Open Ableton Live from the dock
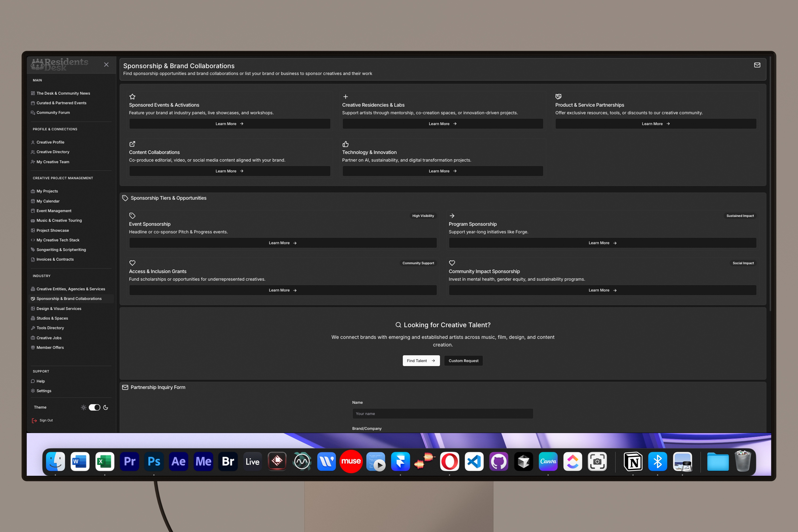The height and width of the screenshot is (532, 798). click(252, 461)
